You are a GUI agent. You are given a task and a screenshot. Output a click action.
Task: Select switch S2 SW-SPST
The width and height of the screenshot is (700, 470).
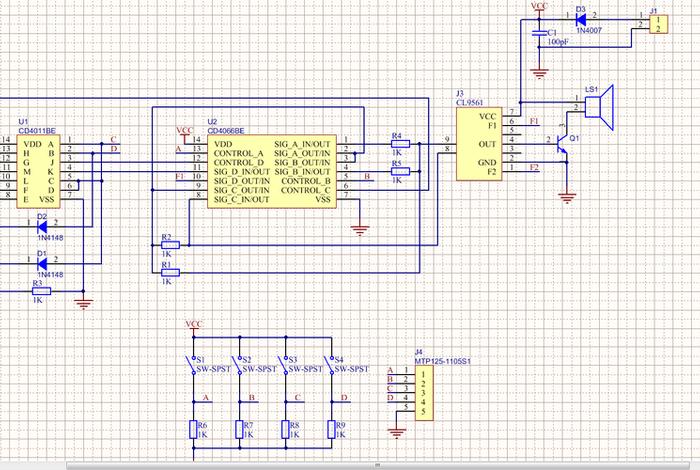pyautogui.click(x=237, y=365)
